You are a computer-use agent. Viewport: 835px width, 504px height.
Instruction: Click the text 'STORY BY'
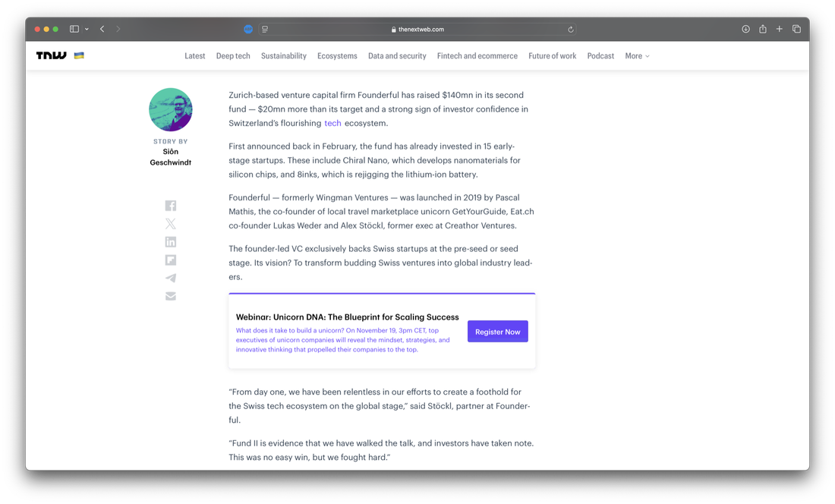point(170,142)
